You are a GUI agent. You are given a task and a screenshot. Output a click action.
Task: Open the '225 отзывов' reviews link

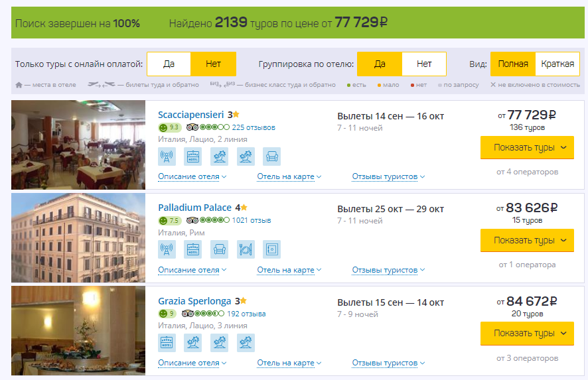point(254,127)
